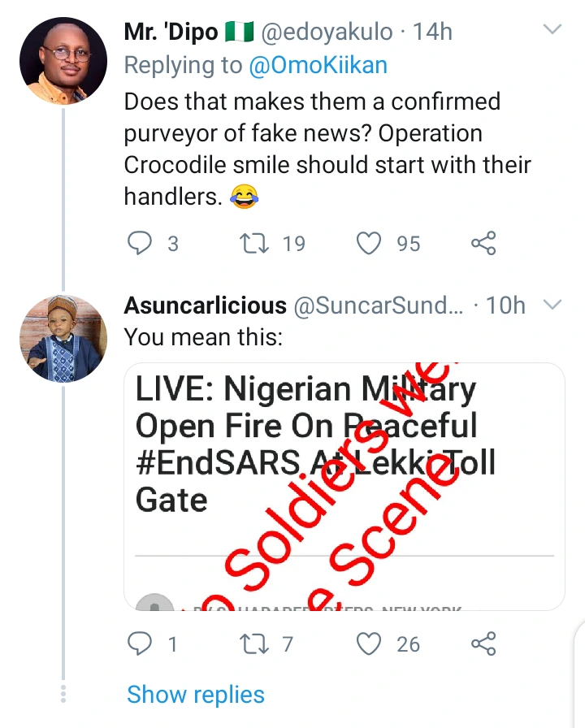Retweet Asuncarlicious's tweet
Screen dimensions: 585x728
pos(256,644)
